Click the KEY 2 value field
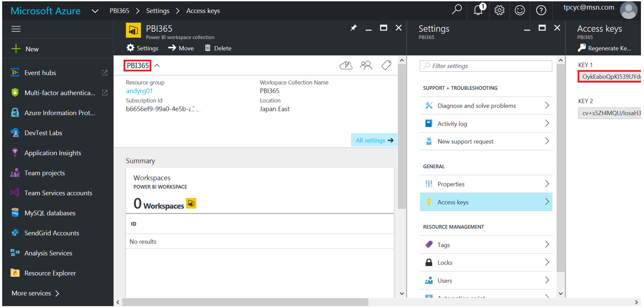 tap(610, 113)
